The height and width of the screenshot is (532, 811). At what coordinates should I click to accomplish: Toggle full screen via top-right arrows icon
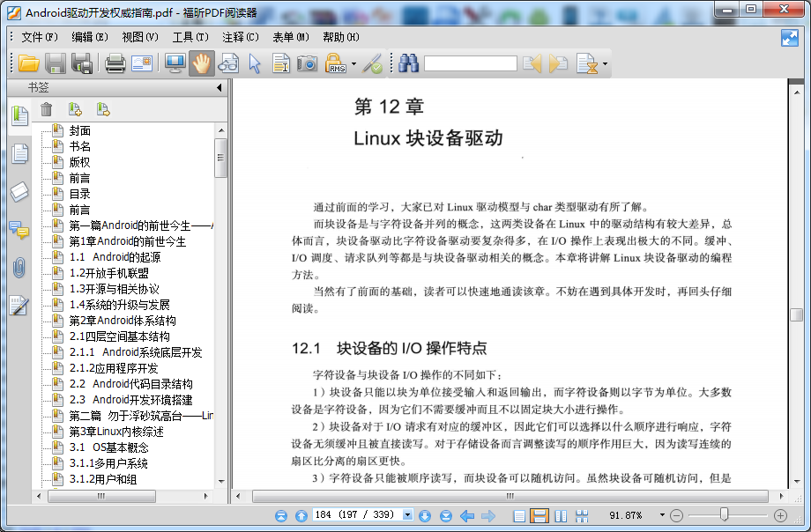[790, 38]
